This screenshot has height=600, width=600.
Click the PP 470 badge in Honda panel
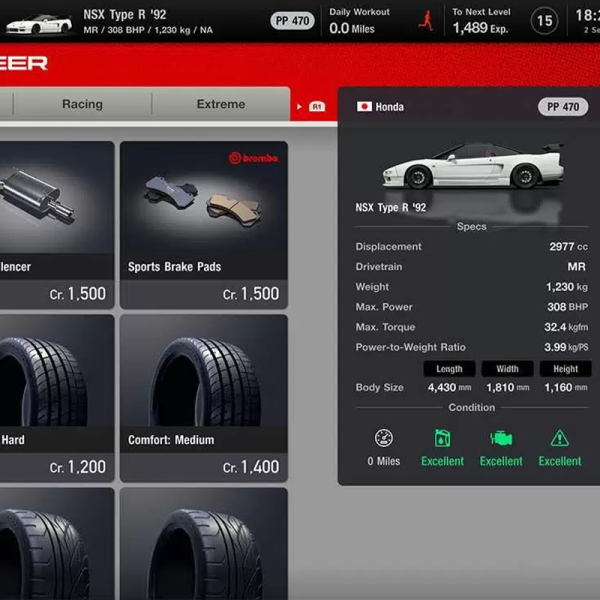563,107
